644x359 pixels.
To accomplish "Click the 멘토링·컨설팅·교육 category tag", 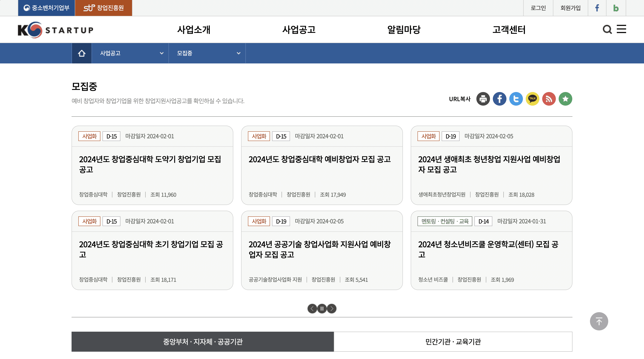I will click(x=445, y=221).
